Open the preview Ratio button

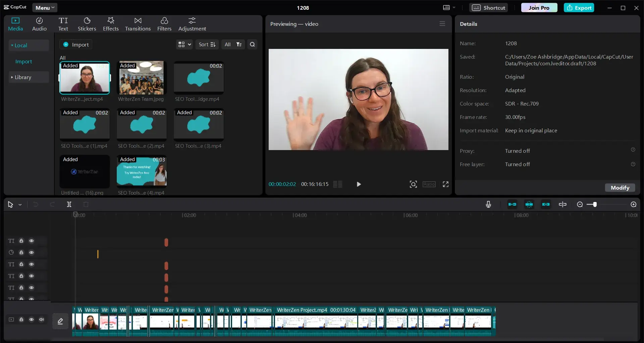click(429, 184)
